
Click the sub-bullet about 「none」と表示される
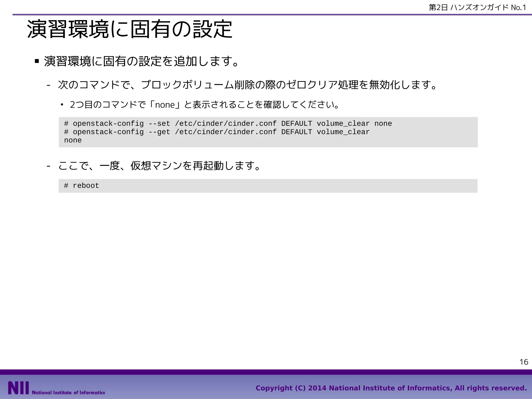(x=204, y=105)
